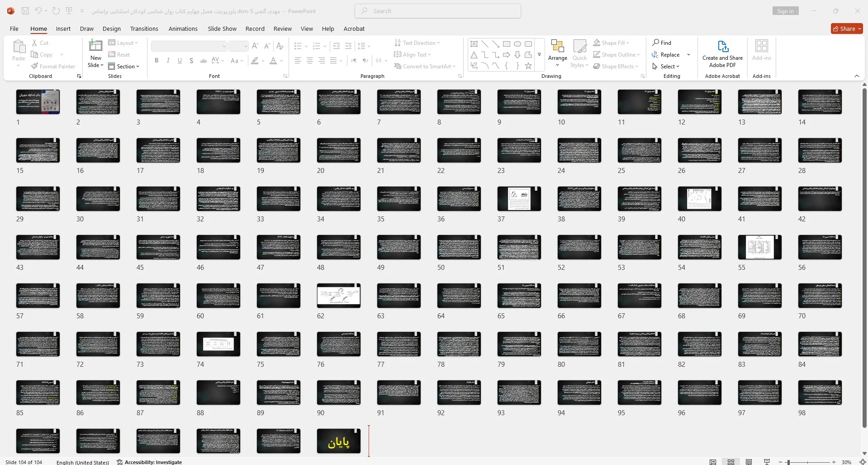Toggle Underline formatting
The image size is (868, 465).
click(x=180, y=61)
